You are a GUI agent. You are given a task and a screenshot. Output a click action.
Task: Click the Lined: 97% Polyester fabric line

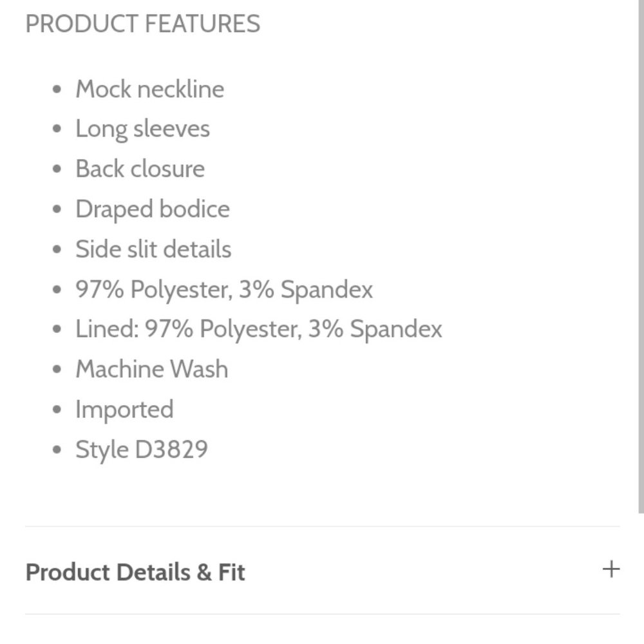tap(259, 329)
